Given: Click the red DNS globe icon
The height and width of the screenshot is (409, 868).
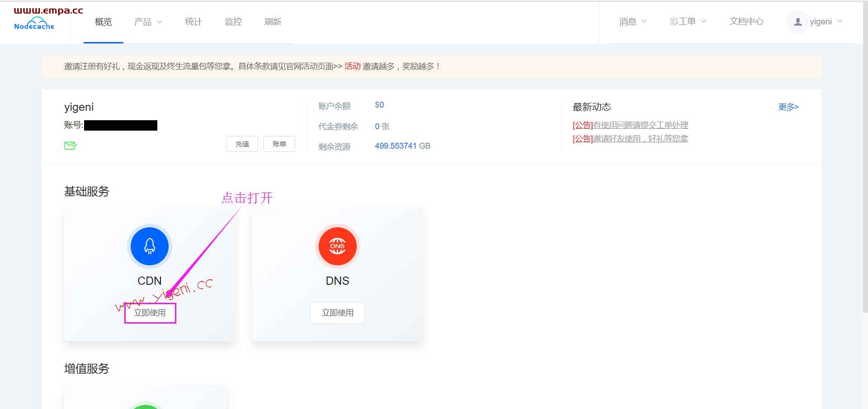Looking at the screenshot, I should pyautogui.click(x=337, y=246).
